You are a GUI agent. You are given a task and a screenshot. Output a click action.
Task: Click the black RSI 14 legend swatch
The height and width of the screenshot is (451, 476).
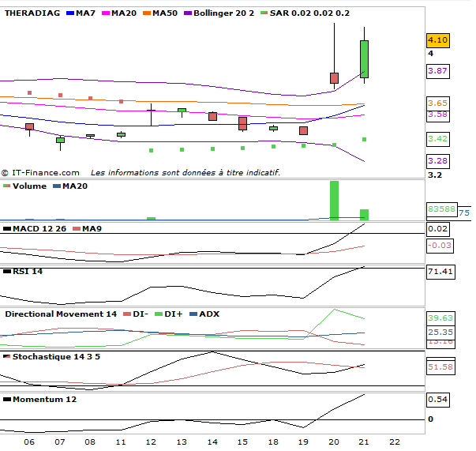point(7,271)
